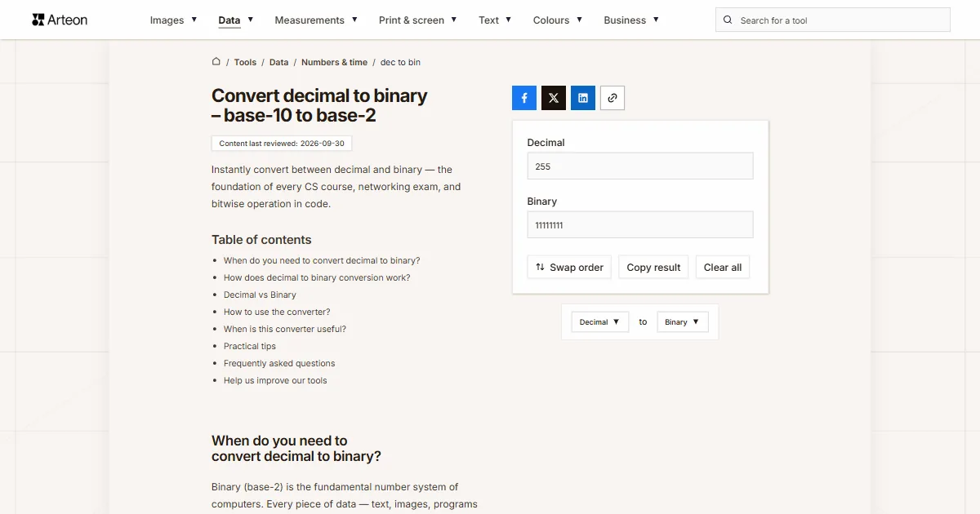Click the Clear all button
The width and height of the screenshot is (980, 514).
pyautogui.click(x=723, y=268)
